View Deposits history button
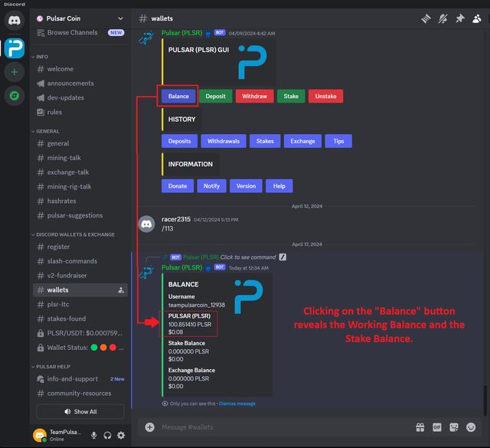 click(179, 141)
